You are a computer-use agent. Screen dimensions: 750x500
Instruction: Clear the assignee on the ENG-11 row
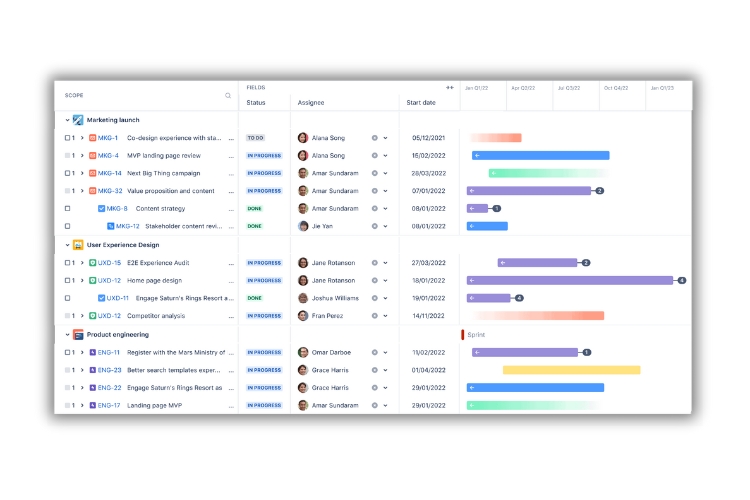(x=375, y=352)
